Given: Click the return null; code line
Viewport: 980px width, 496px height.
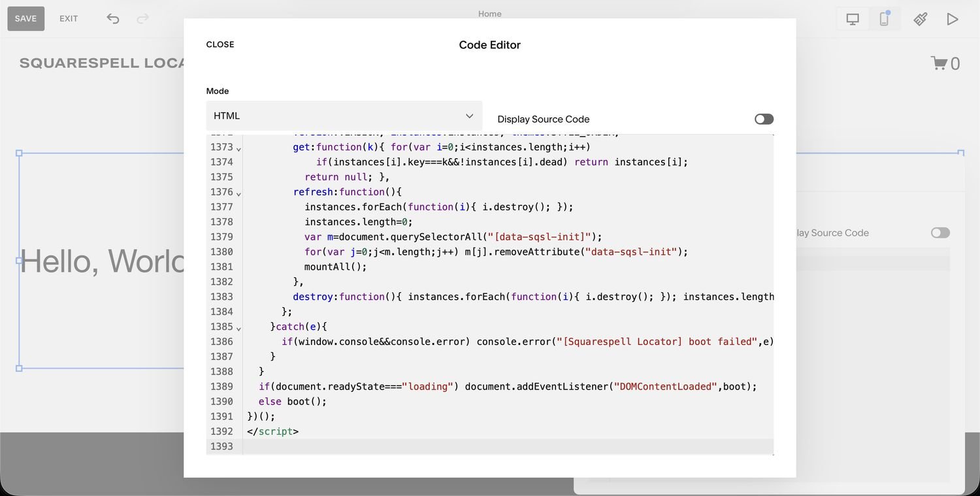Looking at the screenshot, I should (x=347, y=176).
